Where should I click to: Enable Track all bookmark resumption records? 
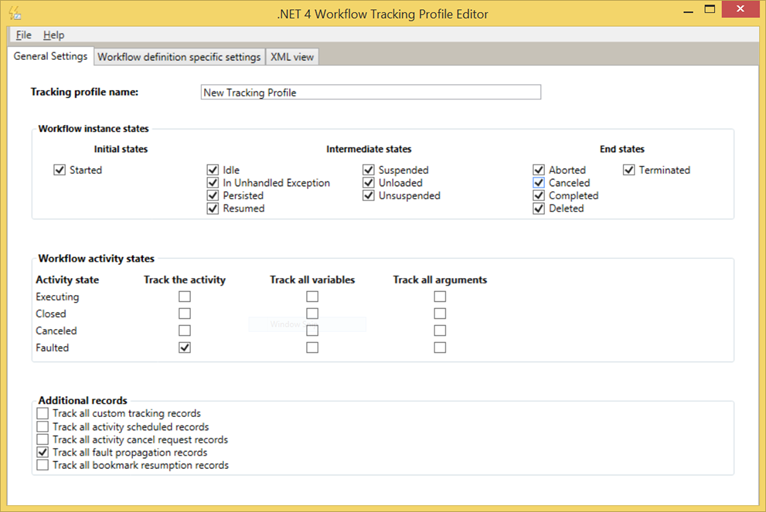(x=43, y=465)
